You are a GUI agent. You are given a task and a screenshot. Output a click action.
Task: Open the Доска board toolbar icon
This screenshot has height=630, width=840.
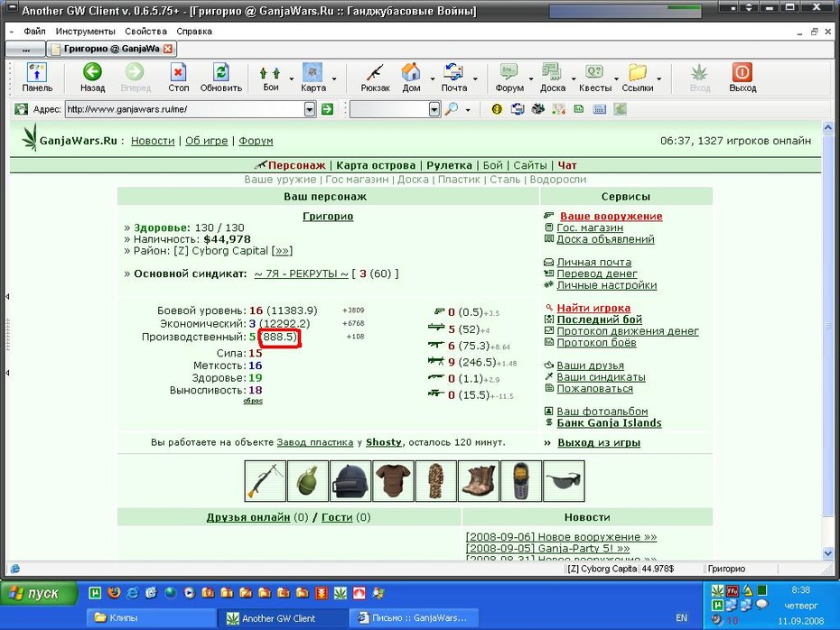click(552, 78)
